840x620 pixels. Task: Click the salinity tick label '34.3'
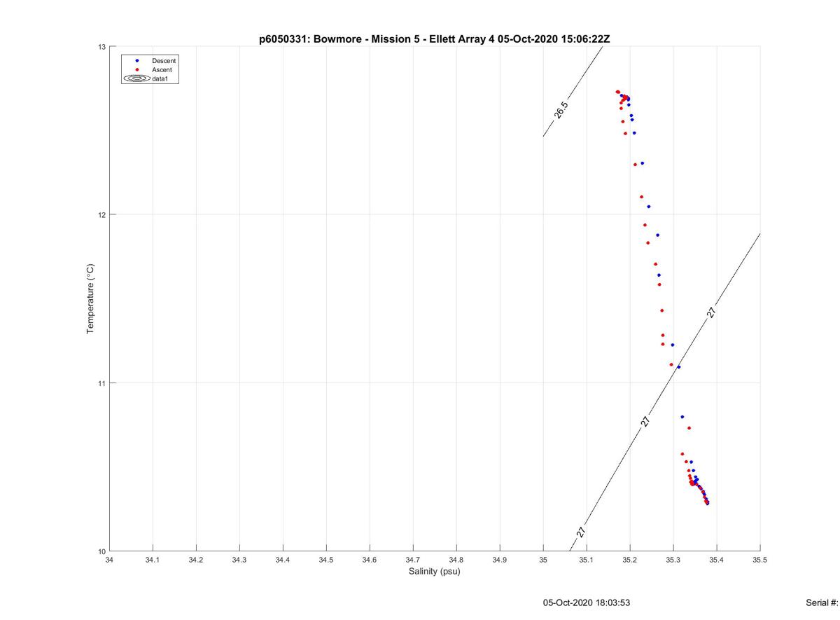click(239, 560)
